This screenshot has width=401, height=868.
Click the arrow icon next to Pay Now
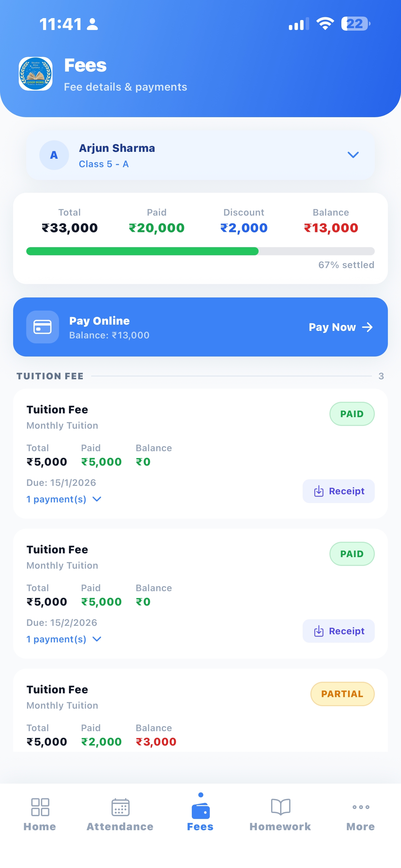coord(367,327)
